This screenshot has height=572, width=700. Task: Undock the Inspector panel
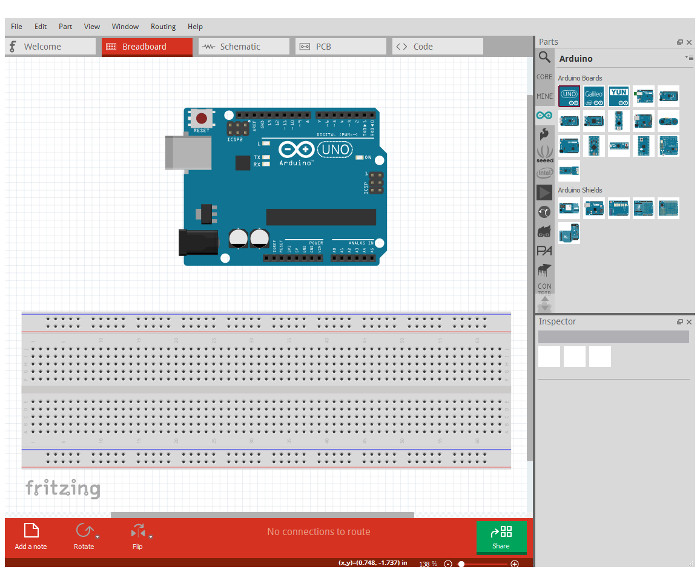(680, 321)
